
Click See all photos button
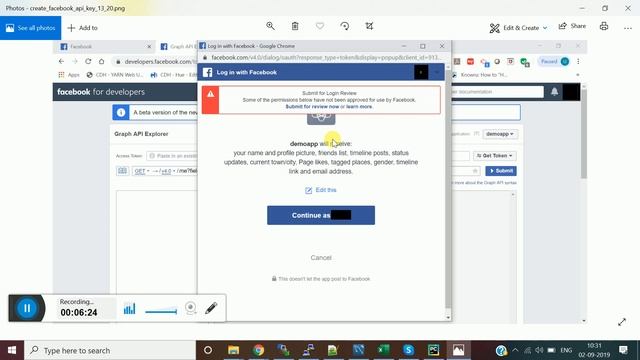pos(31,28)
